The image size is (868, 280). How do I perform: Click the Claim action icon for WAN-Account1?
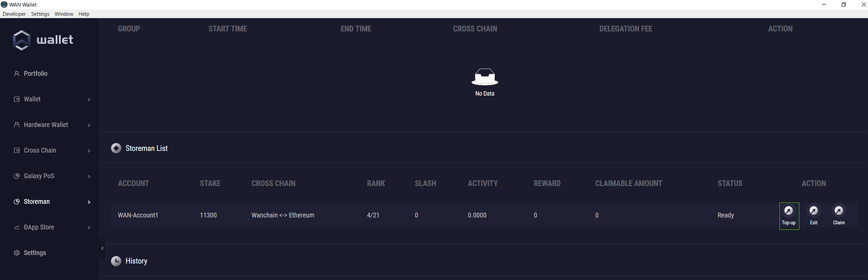(839, 211)
